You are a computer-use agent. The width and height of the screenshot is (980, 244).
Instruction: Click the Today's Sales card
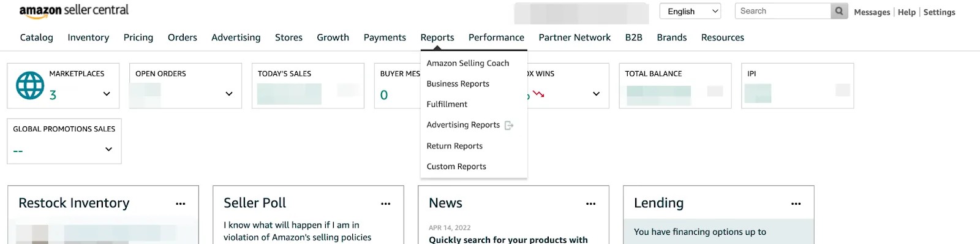click(x=308, y=86)
